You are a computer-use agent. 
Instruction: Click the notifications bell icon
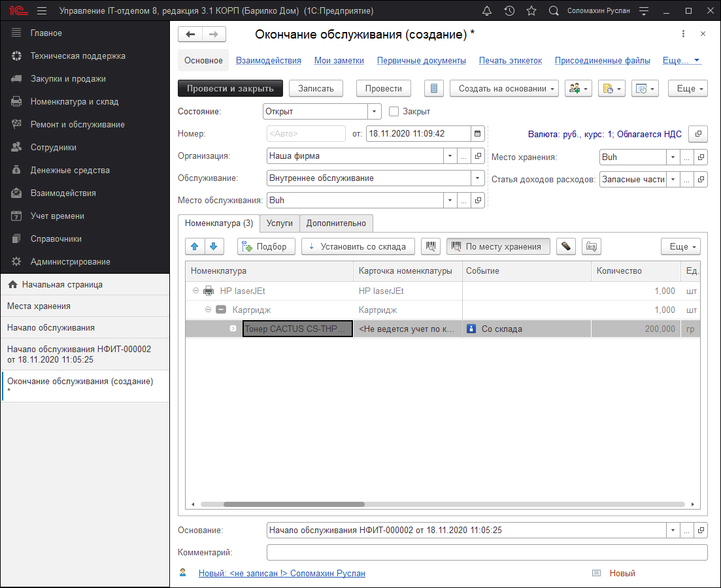click(487, 11)
